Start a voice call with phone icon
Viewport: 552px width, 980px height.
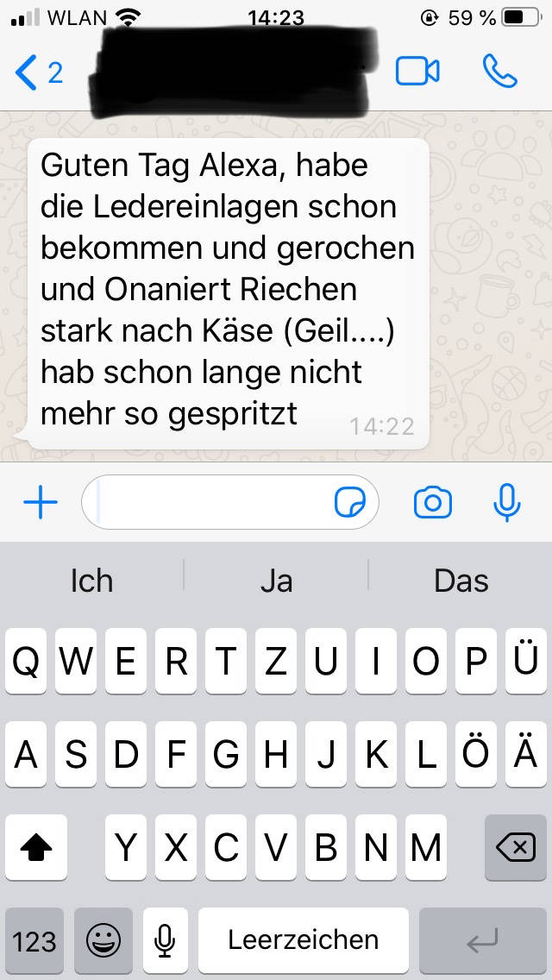[x=500, y=72]
